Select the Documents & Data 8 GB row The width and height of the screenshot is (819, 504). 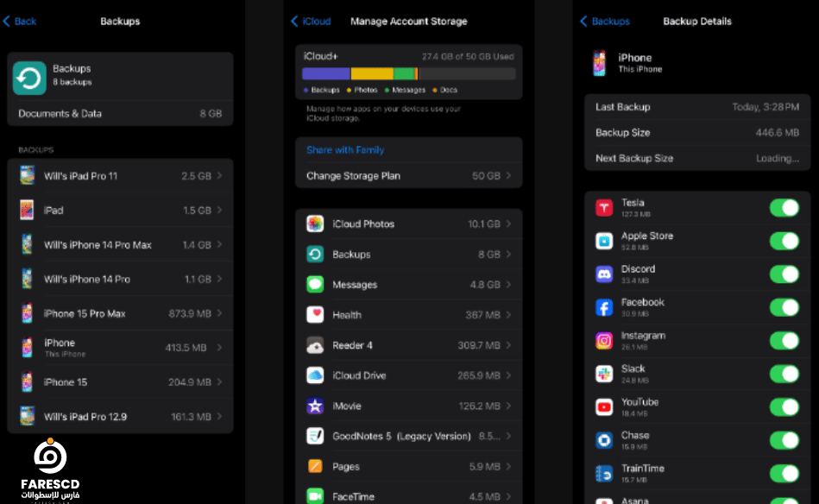120,113
